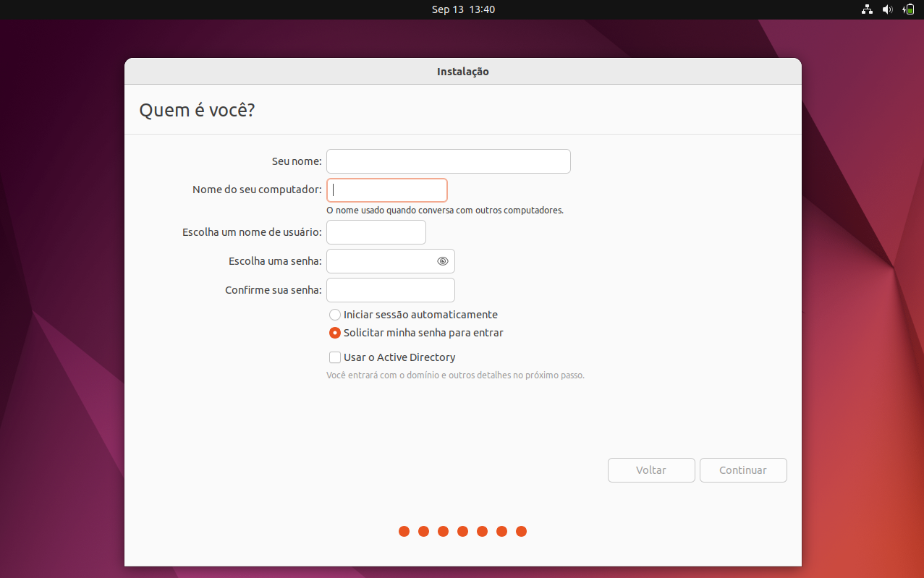
Task: Click the middle orange progress dot
Action: (462, 532)
